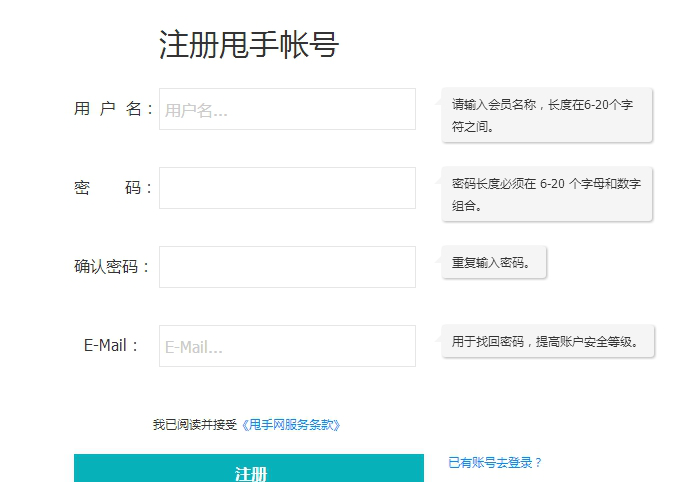Click the E-Mail field label
This screenshot has width=673, height=501.
tap(111, 345)
